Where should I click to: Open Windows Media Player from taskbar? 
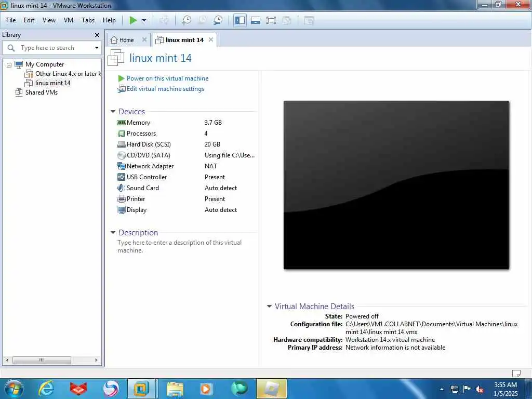(206, 389)
